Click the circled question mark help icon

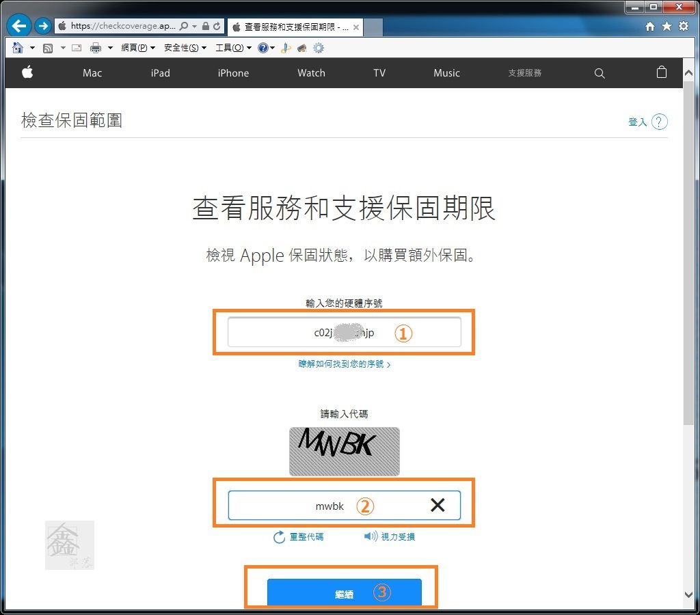click(660, 122)
